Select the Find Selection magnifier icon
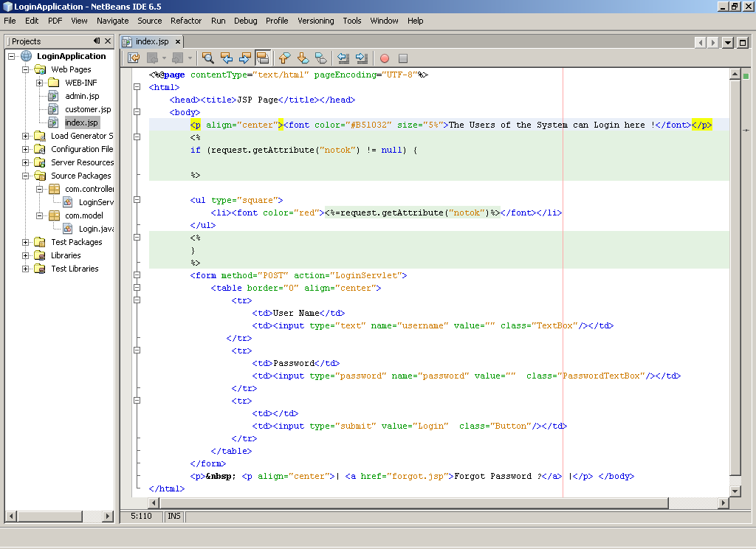This screenshot has height=549, width=756. point(208,58)
